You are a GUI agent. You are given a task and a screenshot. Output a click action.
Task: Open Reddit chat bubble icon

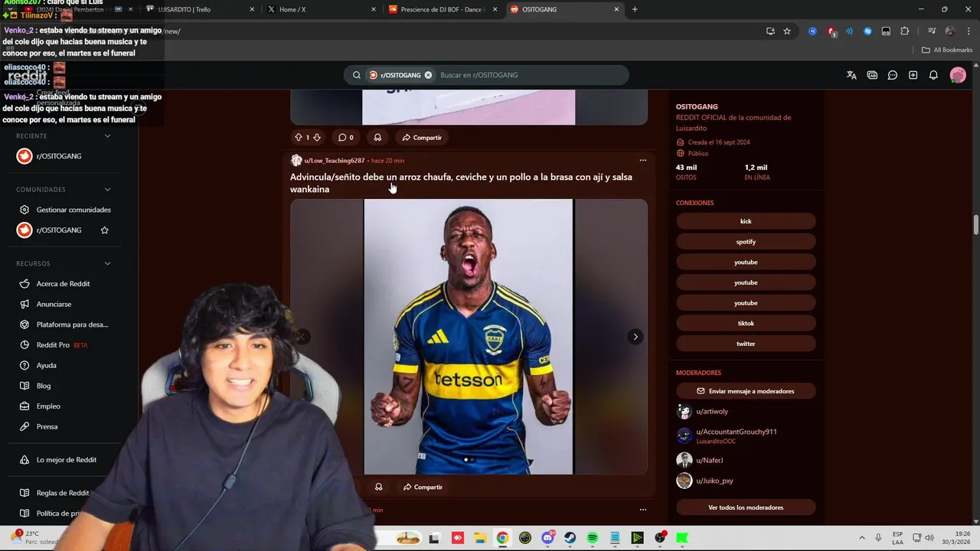click(893, 75)
